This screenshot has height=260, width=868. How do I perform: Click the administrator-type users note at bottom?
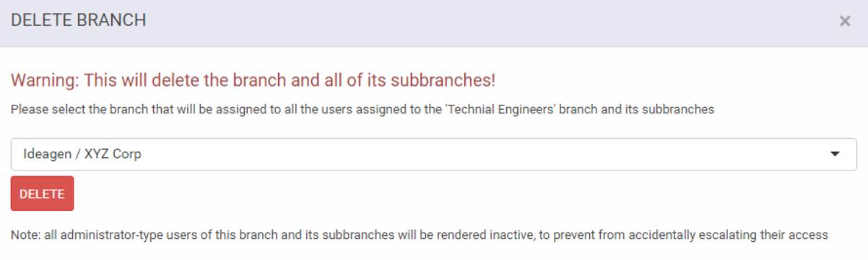pyautogui.click(x=419, y=235)
